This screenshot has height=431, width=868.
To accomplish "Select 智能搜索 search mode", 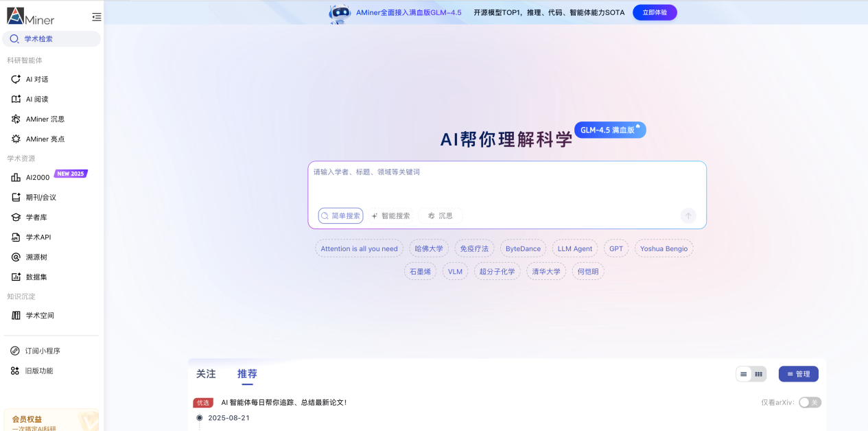I will [391, 215].
